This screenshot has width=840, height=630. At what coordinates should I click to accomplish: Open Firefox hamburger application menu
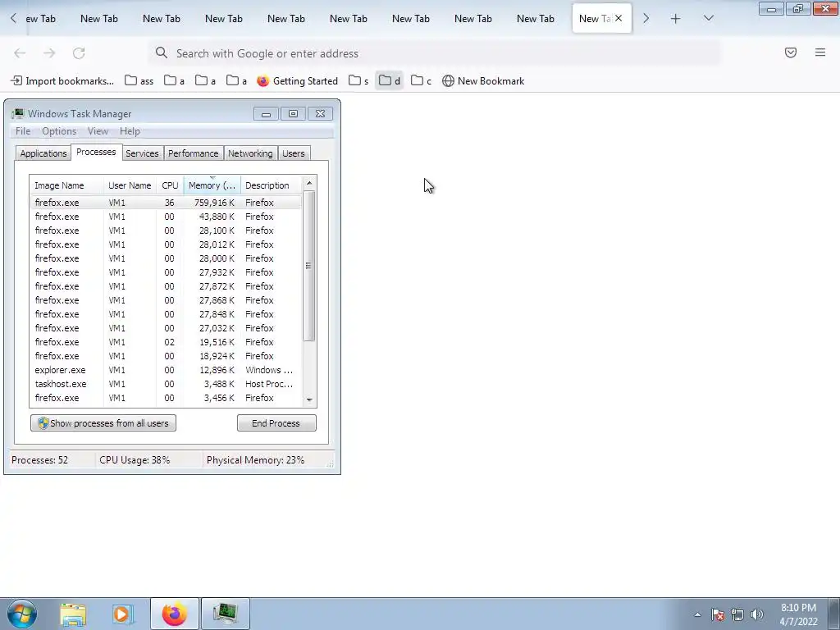tap(820, 52)
